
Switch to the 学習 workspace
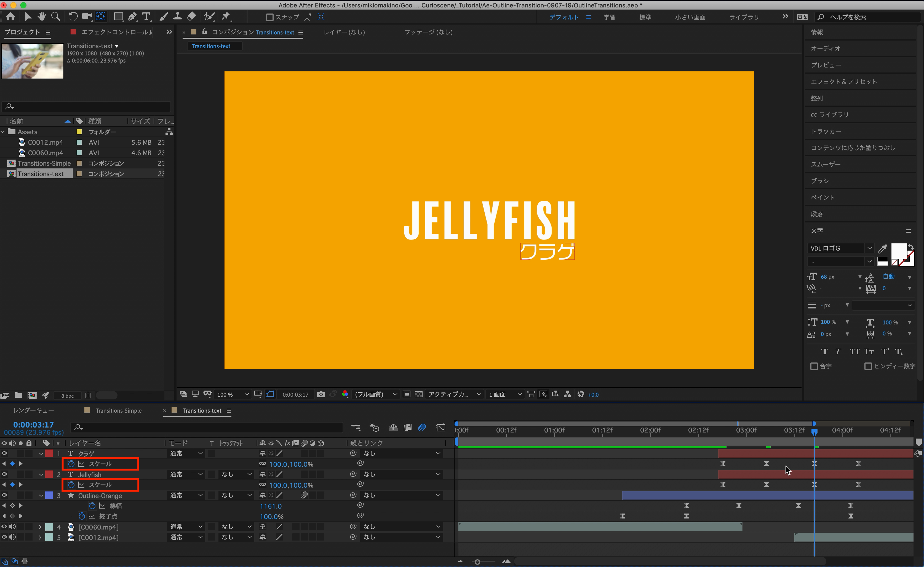(x=609, y=17)
